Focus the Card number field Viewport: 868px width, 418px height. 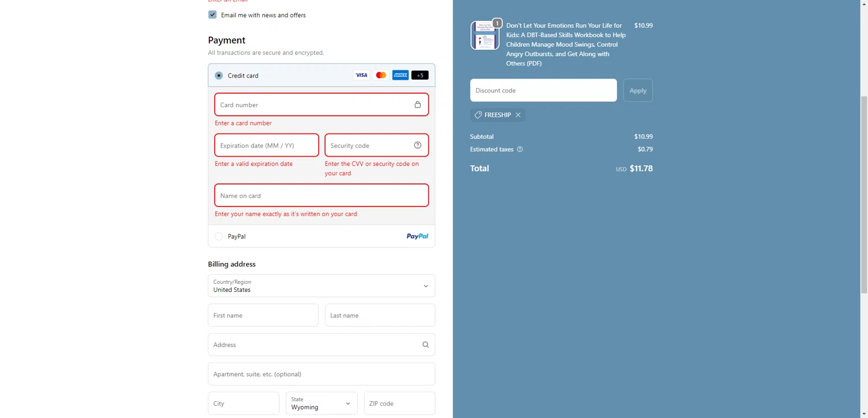tap(322, 105)
